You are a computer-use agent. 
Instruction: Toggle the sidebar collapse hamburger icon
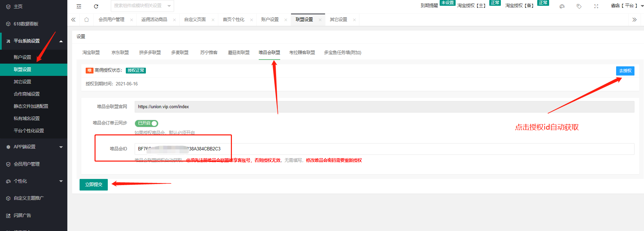pyautogui.click(x=79, y=6)
